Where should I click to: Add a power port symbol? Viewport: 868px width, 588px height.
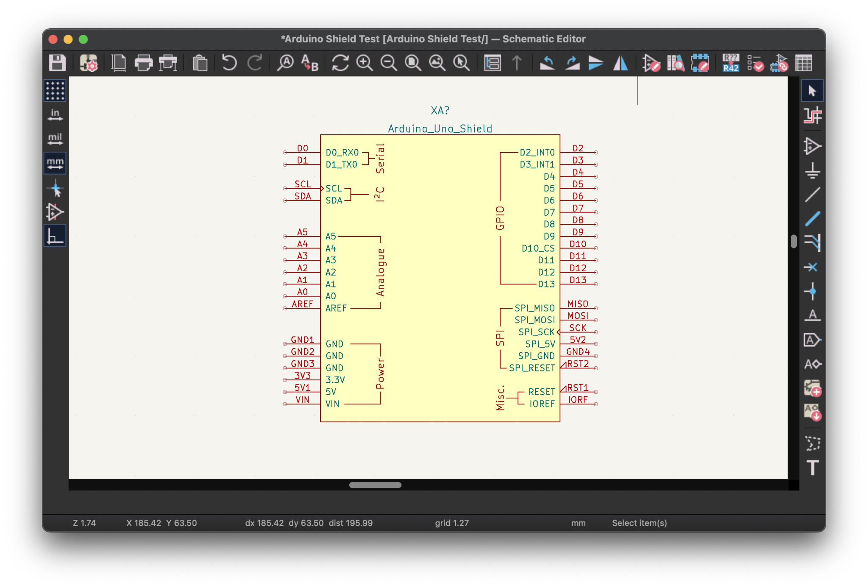(812, 170)
